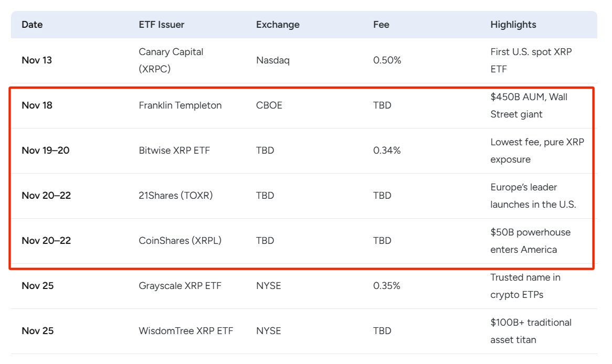
Task: Click the 0.50% fee value
Action: [387, 60]
